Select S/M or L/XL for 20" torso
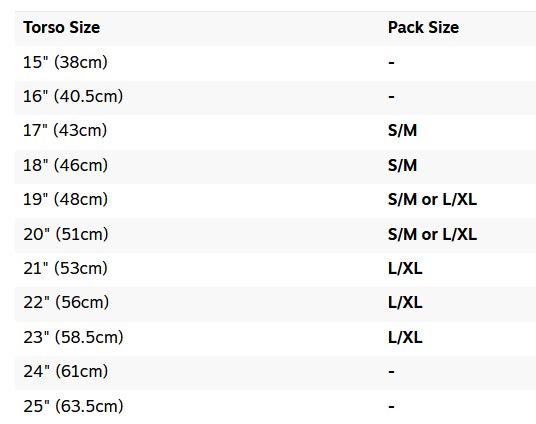This screenshot has width=536, height=424. point(432,234)
